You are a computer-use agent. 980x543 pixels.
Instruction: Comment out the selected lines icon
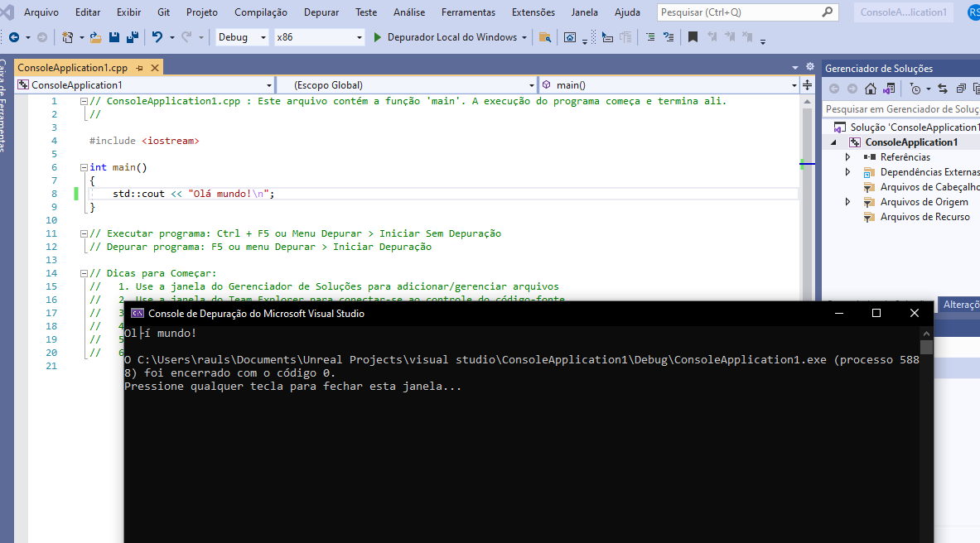tap(650, 37)
